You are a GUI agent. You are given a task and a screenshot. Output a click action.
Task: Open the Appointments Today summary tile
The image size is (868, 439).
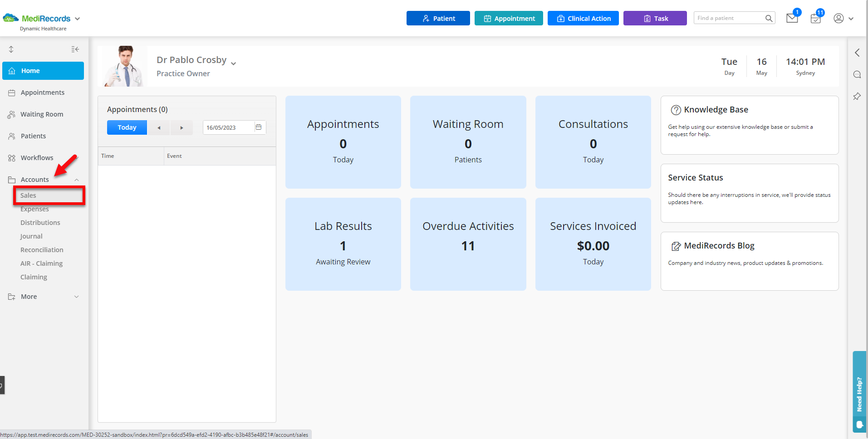343,142
